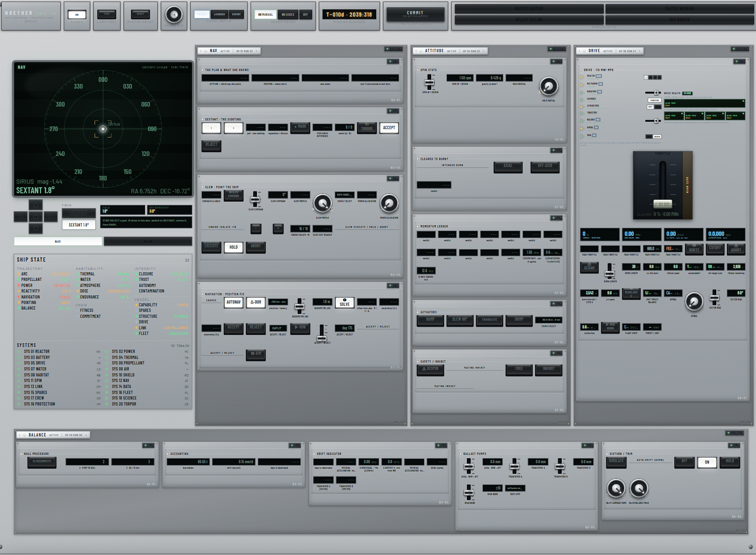This screenshot has height=555, width=756.
Task: Select Sextant 1.8° field mode
Action: (x=79, y=225)
